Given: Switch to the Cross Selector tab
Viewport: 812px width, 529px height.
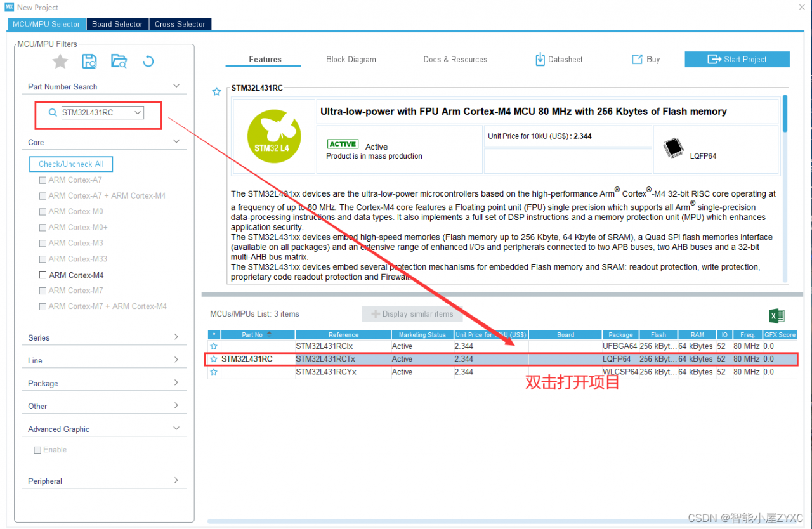Looking at the screenshot, I should [x=180, y=24].
